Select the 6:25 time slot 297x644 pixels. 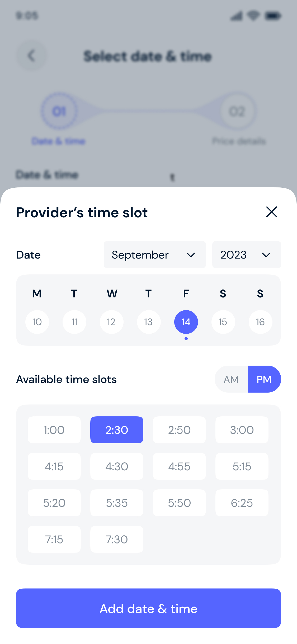(x=242, y=503)
